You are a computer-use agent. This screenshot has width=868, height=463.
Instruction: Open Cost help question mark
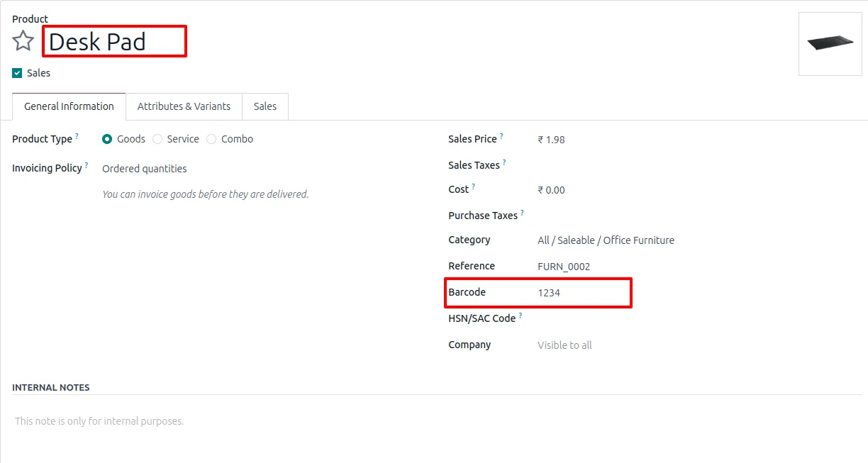(473, 186)
